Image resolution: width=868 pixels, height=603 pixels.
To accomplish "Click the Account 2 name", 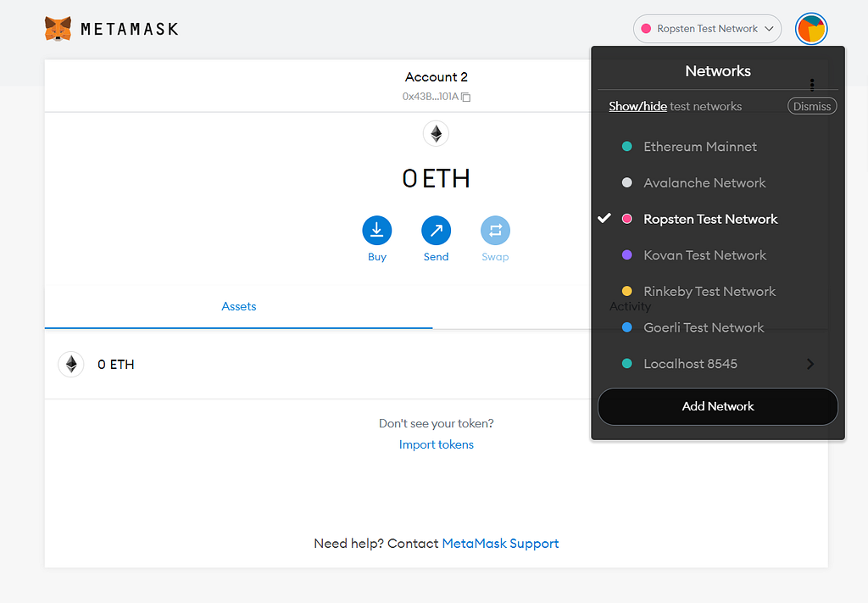I will pos(437,77).
